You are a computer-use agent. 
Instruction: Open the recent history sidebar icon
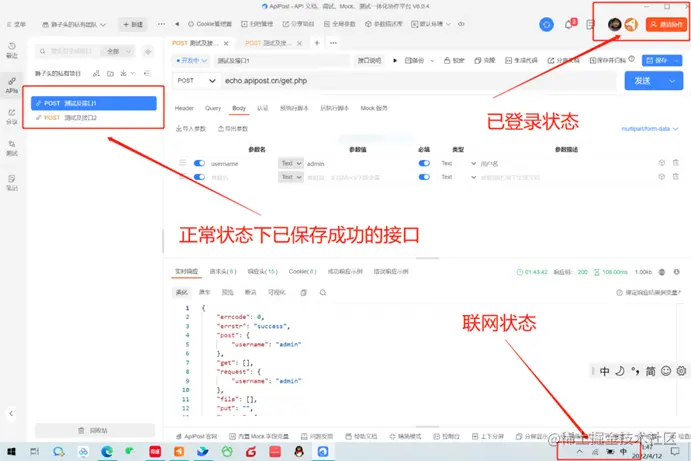pyautogui.click(x=12, y=50)
